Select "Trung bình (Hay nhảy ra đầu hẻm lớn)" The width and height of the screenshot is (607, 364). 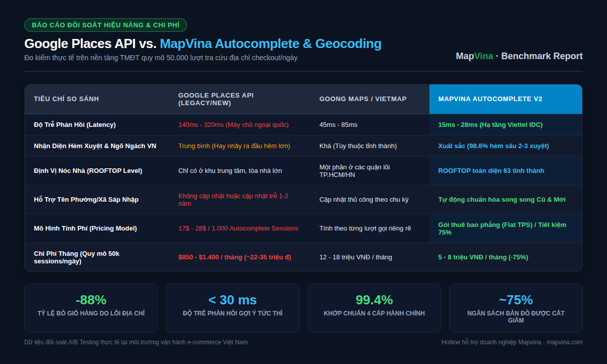point(234,146)
